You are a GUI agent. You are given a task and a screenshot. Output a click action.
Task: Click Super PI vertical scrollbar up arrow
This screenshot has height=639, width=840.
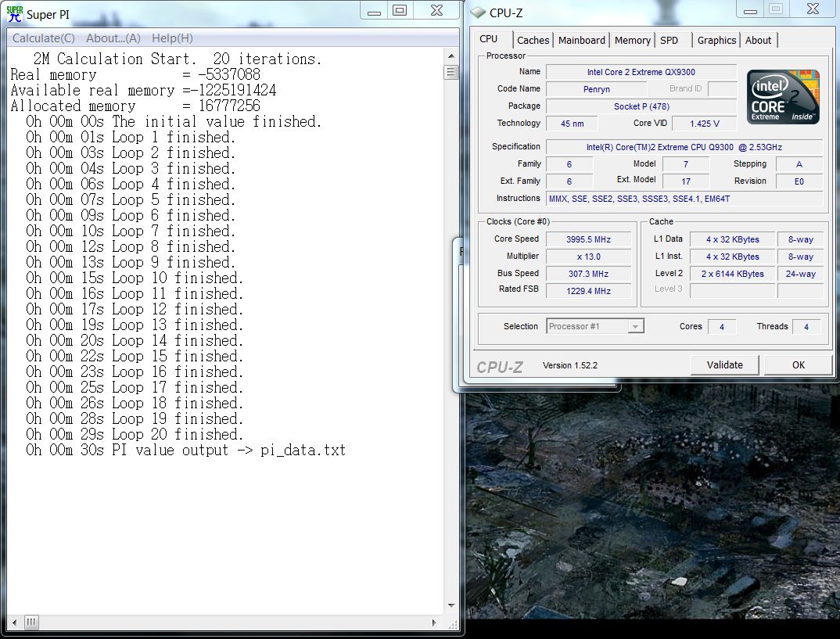pyautogui.click(x=451, y=56)
